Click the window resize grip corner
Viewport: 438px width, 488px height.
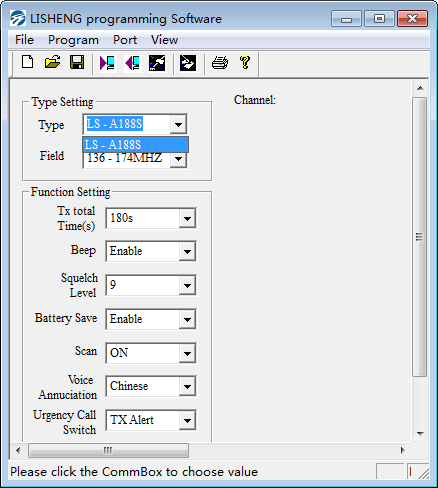click(423, 473)
